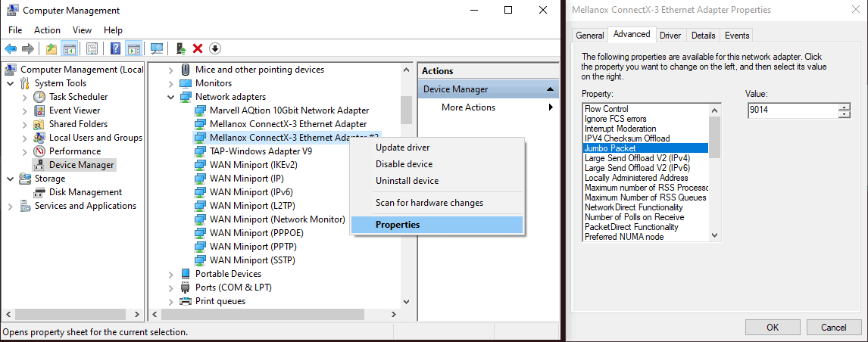Select Interrupt Moderation in the Property list
This screenshot has height=342, width=868.
(x=645, y=129)
